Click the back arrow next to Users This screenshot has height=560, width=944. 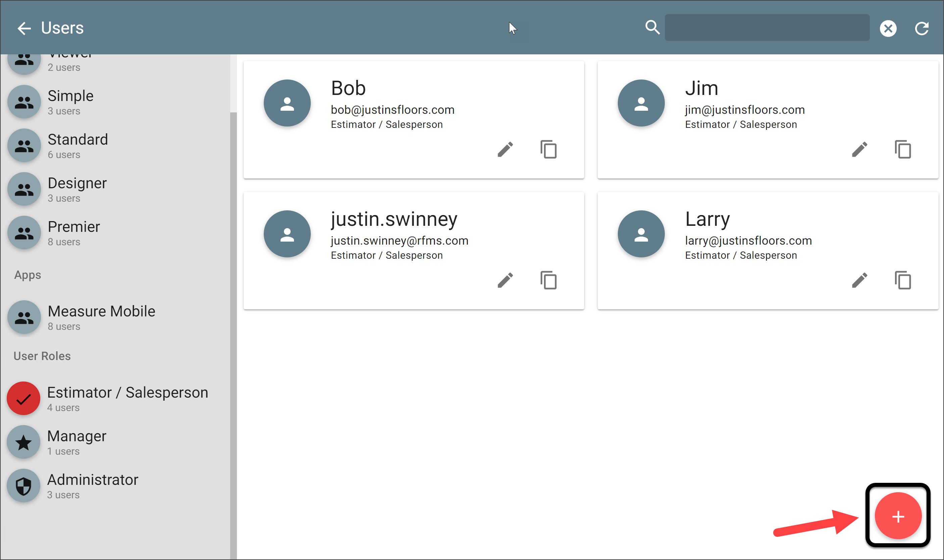point(24,28)
